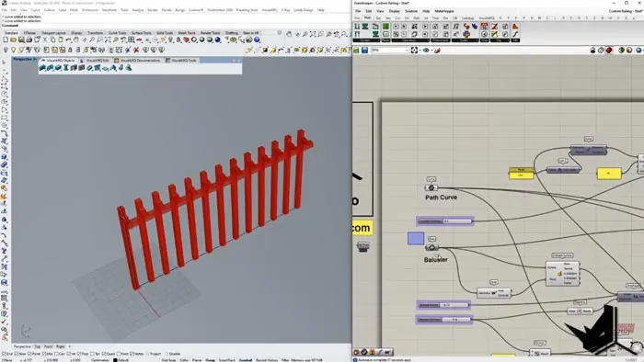Viewport: 644px width, 362px height.
Task: Click the number slider below Path Curve
Action: point(445,221)
